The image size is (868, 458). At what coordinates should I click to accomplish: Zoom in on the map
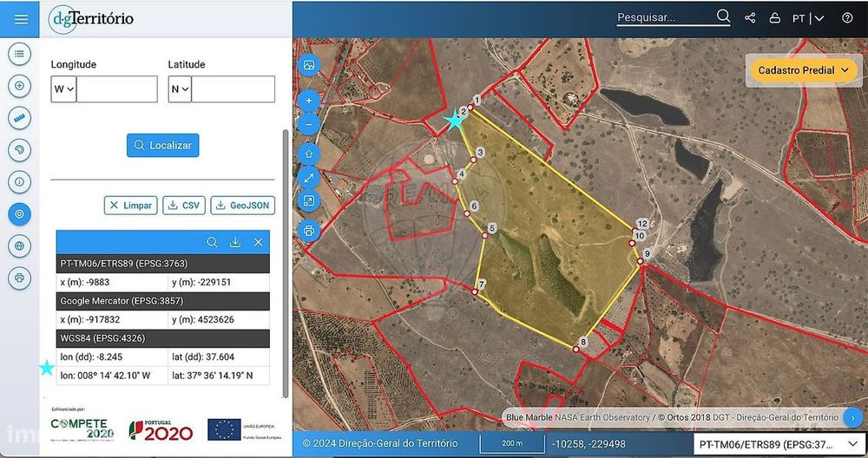click(309, 101)
